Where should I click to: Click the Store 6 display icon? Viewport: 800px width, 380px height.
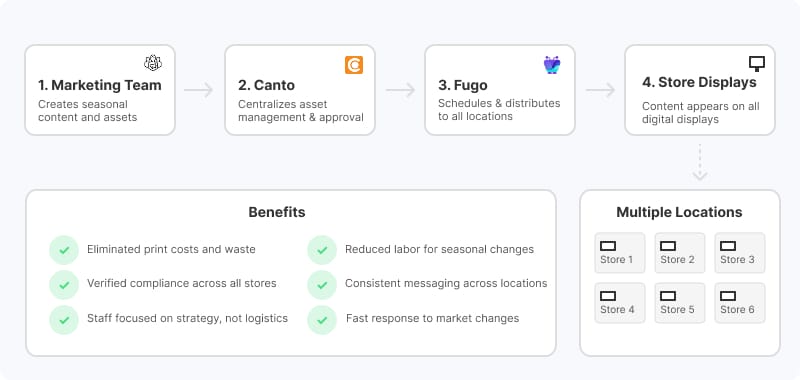tap(728, 296)
